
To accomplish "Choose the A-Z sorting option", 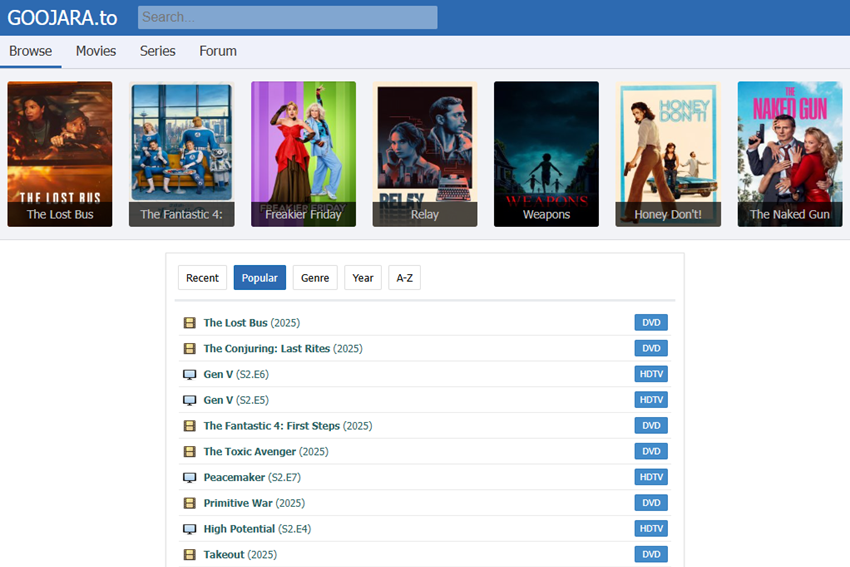I will [x=404, y=278].
